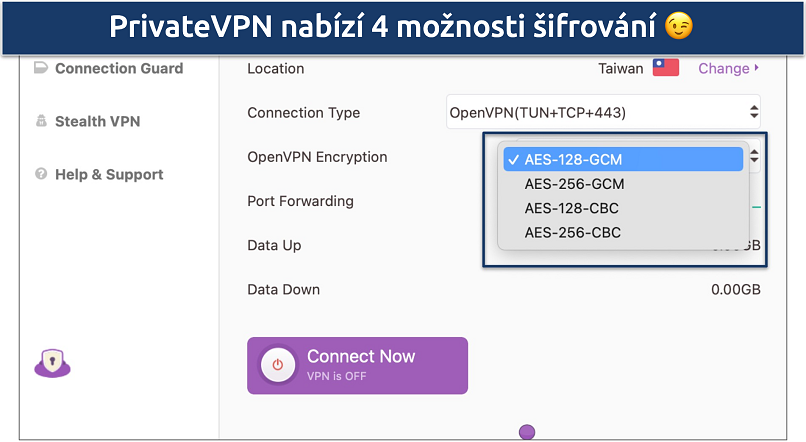The height and width of the screenshot is (442, 806).
Task: Click the Connection Type stepper arrows
Action: (753, 112)
